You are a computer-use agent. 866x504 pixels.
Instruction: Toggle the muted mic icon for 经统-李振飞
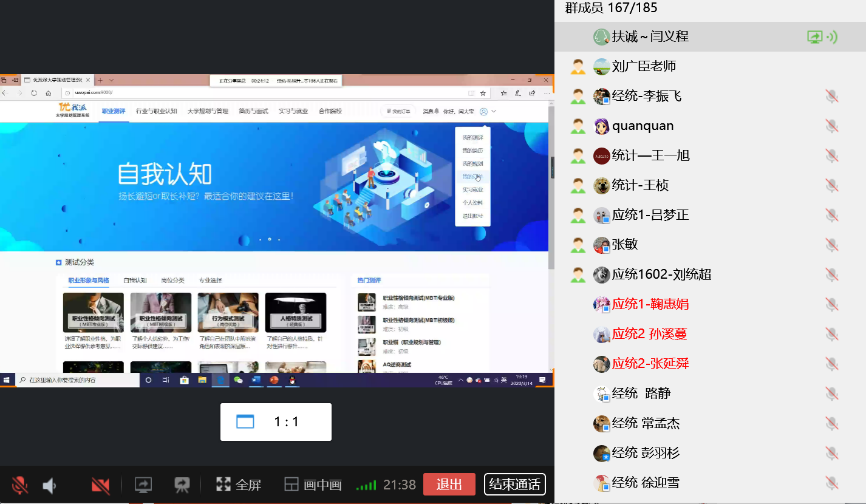click(x=831, y=96)
